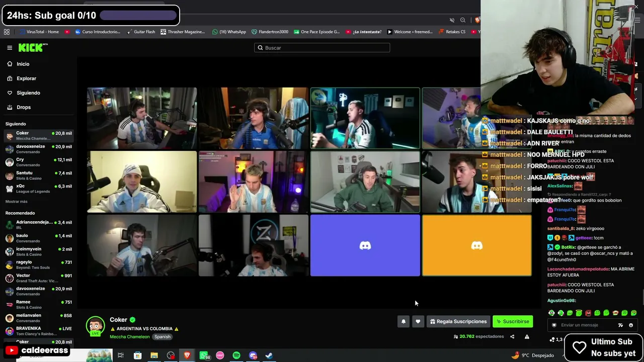
Task: Open chat identity shield icon
Action: [x=554, y=325]
